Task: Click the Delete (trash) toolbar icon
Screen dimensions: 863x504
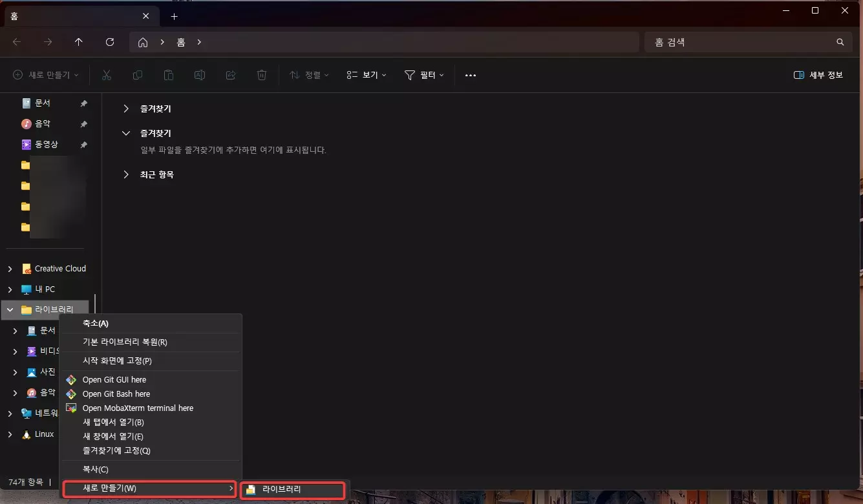Action: click(x=261, y=74)
